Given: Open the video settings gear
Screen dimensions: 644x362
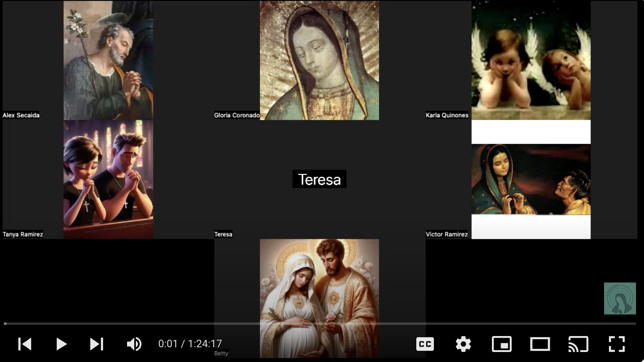Looking at the screenshot, I should coord(463,344).
